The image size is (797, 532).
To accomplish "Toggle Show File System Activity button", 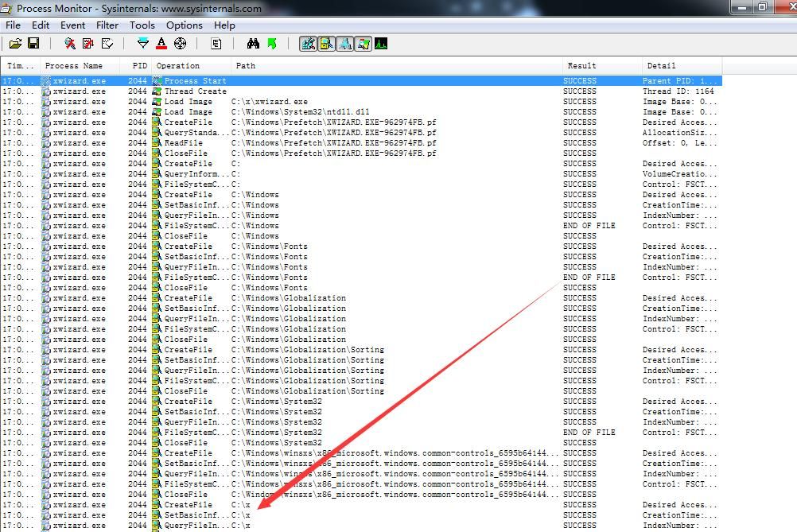I will [x=327, y=44].
